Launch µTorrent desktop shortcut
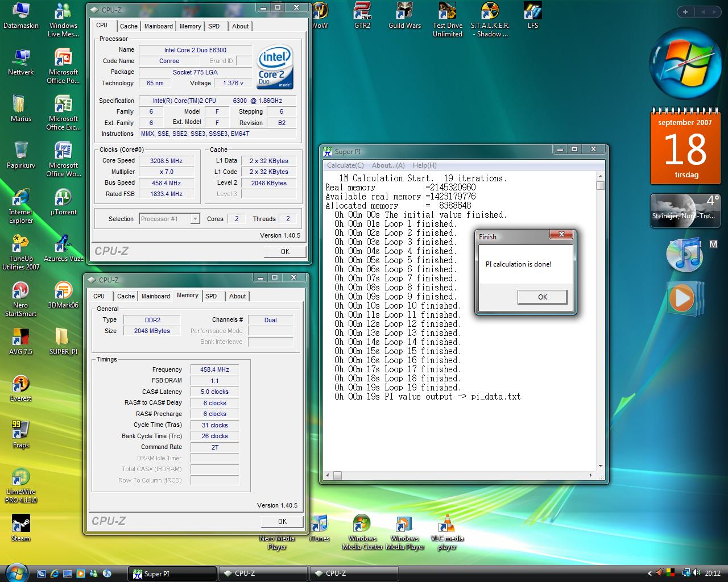This screenshot has width=728, height=582. point(63,202)
